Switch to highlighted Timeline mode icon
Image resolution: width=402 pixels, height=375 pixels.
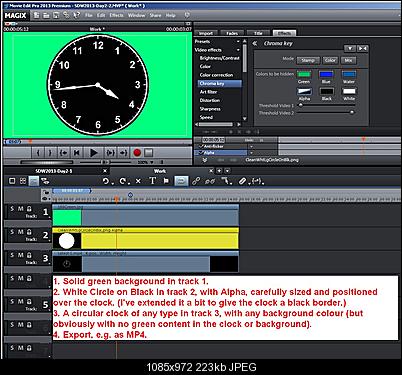33,181
